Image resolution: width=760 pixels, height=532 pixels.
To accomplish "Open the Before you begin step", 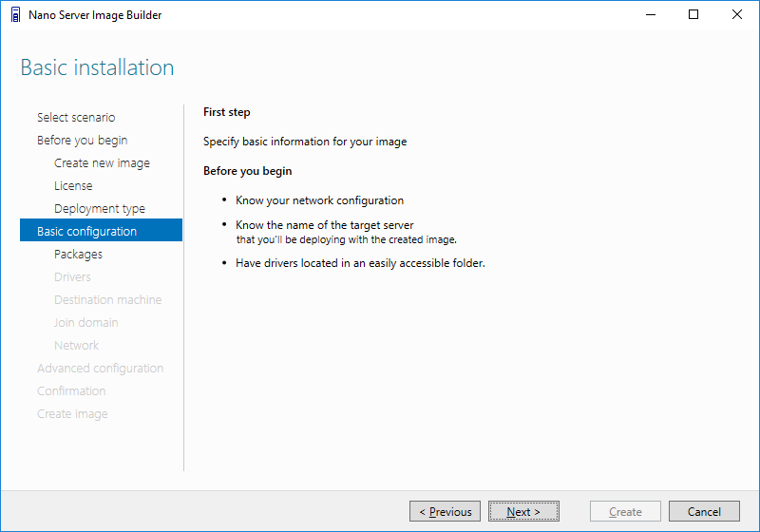I will click(82, 140).
